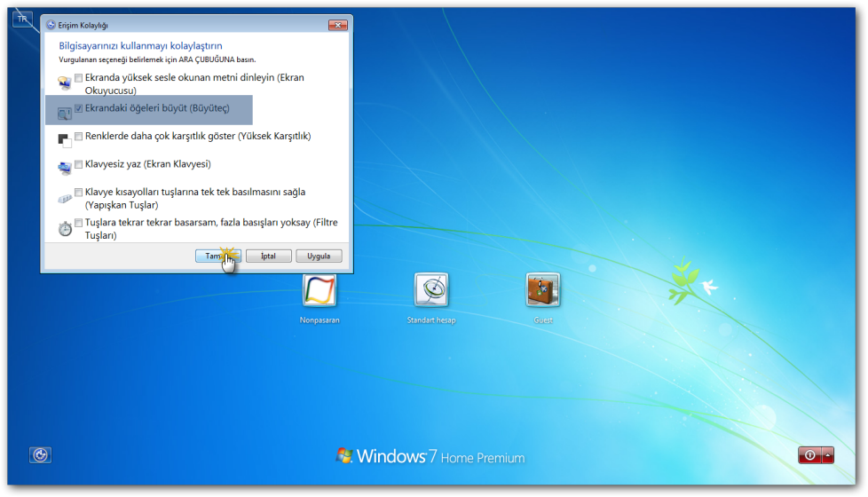Screen dimensions: 868x497
Task: Click the red shutdown power button
Action: 810,455
